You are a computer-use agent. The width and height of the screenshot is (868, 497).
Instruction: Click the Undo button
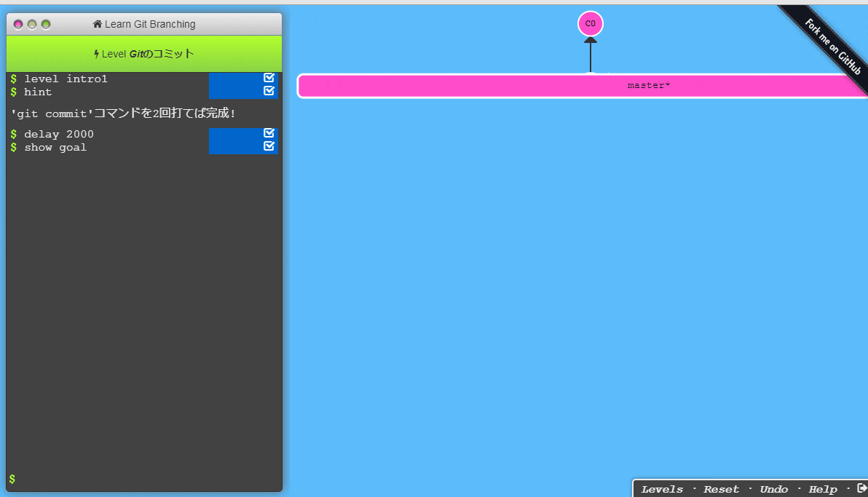773,488
